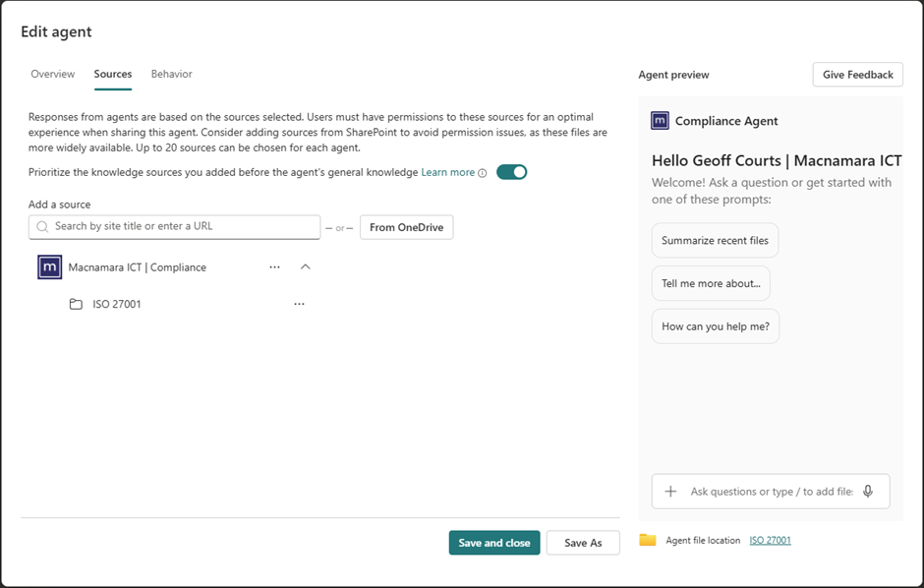
Task: Click the search magnifier icon in source field
Action: pyautogui.click(x=42, y=227)
